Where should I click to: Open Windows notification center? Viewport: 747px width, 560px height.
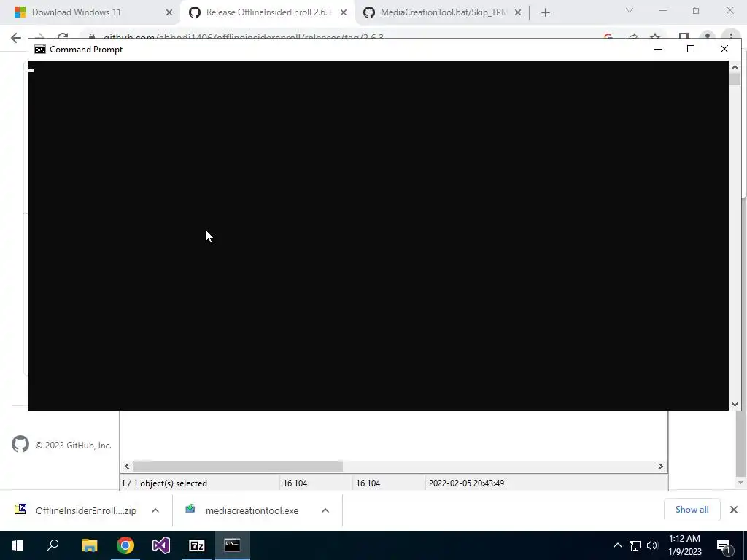click(724, 545)
